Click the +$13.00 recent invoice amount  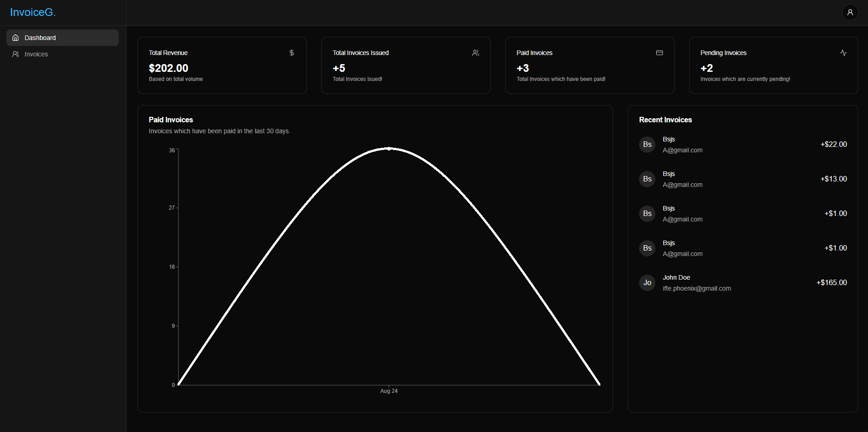(833, 179)
